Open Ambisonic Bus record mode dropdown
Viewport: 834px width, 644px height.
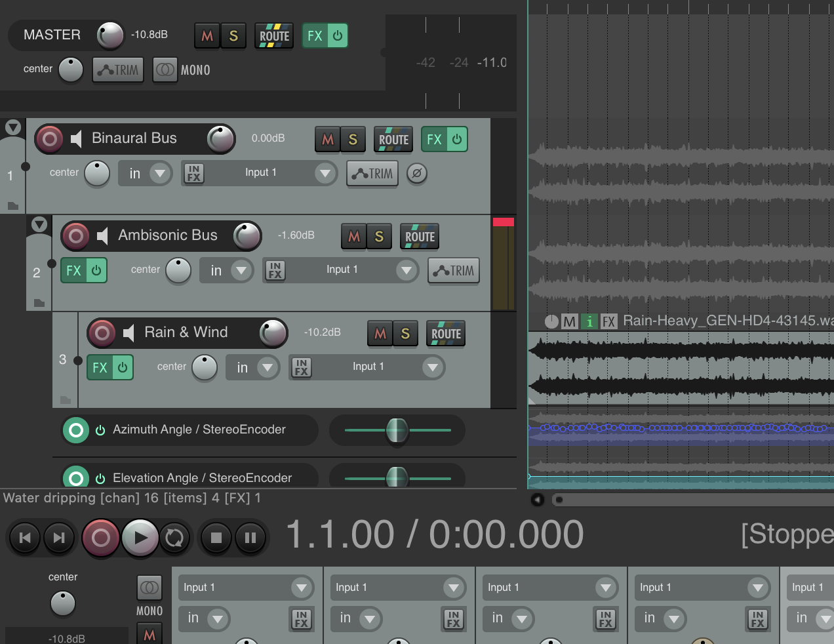coord(227,270)
